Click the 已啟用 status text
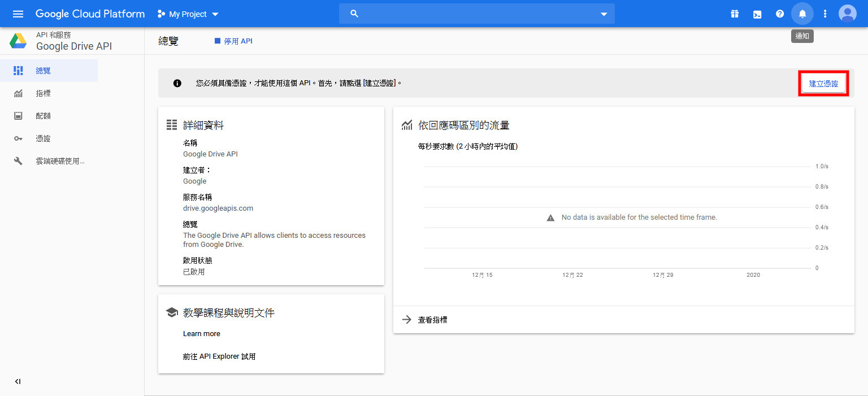This screenshot has width=868, height=396. 194,272
